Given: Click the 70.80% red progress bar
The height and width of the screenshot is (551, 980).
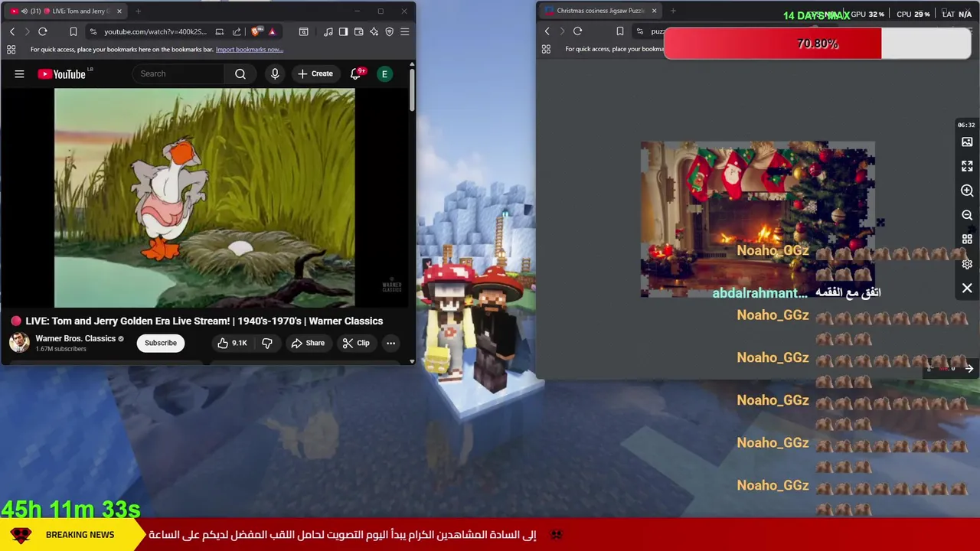Looking at the screenshot, I should [x=818, y=44].
